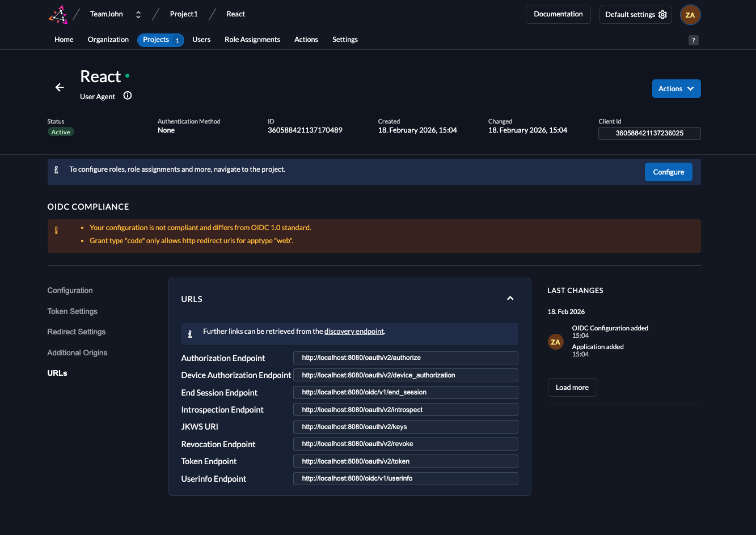Click the info icon next to User Agent

click(128, 96)
